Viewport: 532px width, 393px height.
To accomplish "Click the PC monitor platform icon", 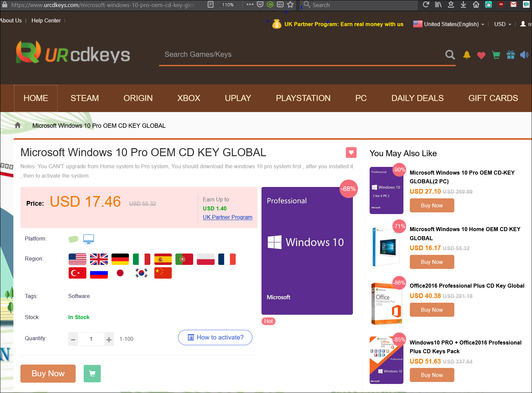I will 89,239.
